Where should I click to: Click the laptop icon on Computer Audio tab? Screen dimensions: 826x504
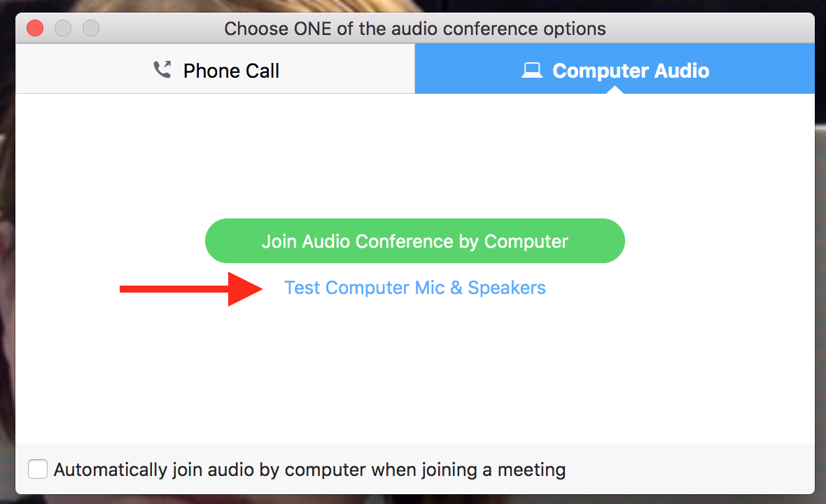532,69
